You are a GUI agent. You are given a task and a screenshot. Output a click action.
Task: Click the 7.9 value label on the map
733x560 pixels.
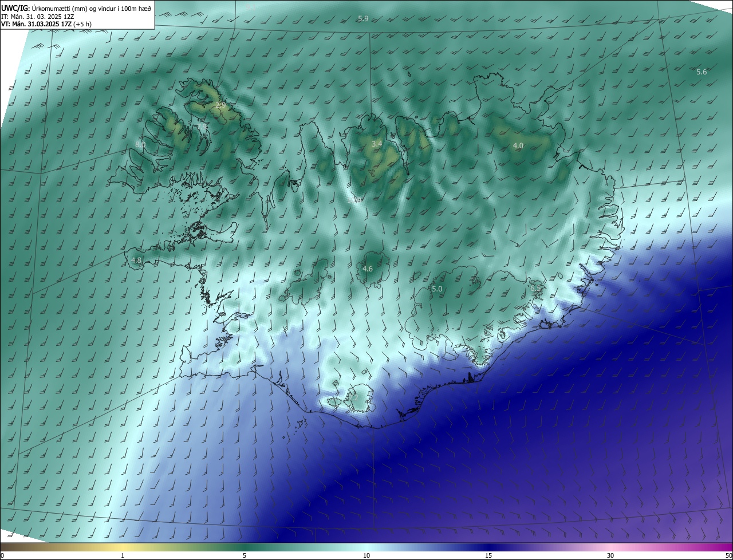pos(202,127)
